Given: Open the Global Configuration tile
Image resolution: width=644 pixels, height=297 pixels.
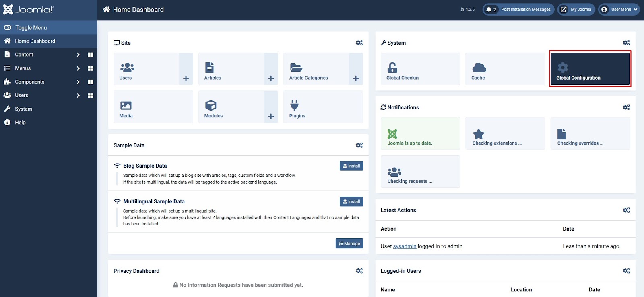Looking at the screenshot, I should coord(590,69).
